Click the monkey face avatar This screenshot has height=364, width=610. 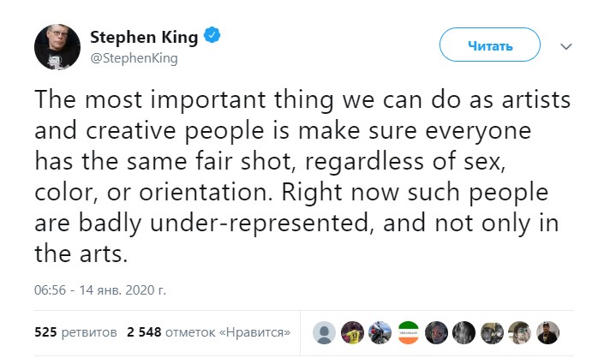[x=492, y=332]
